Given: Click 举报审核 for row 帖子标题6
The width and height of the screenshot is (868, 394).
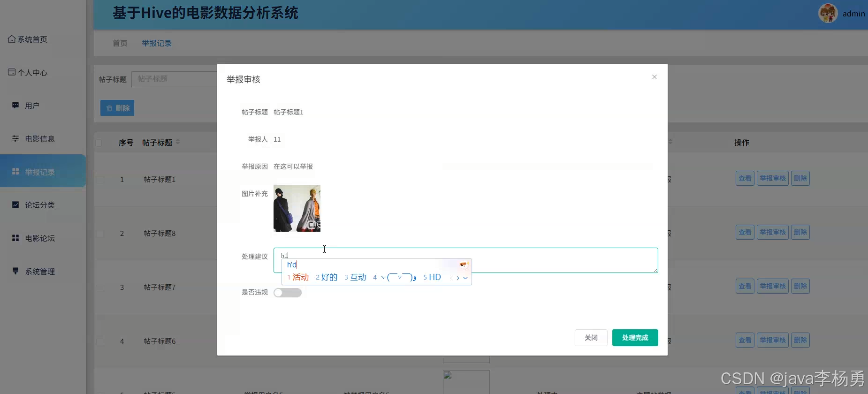Looking at the screenshot, I should pyautogui.click(x=773, y=340).
